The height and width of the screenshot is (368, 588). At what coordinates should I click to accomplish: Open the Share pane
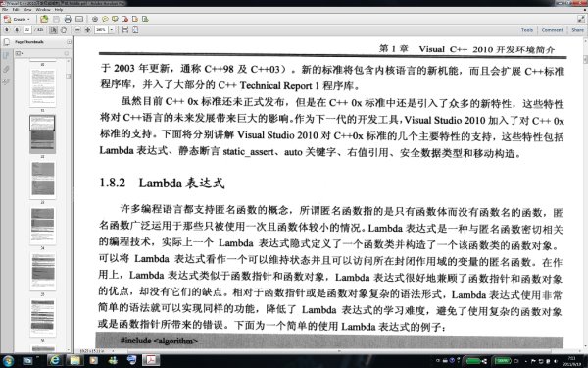pos(577,30)
